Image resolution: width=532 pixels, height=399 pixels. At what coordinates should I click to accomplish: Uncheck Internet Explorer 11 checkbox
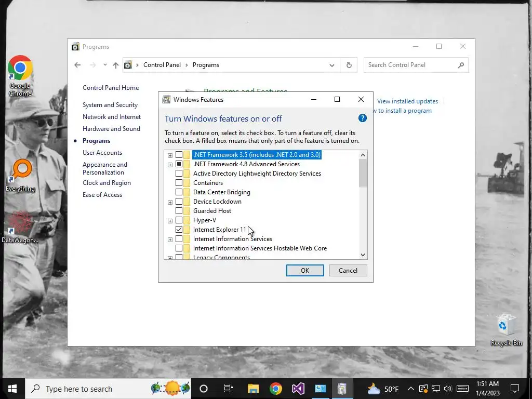179,229
